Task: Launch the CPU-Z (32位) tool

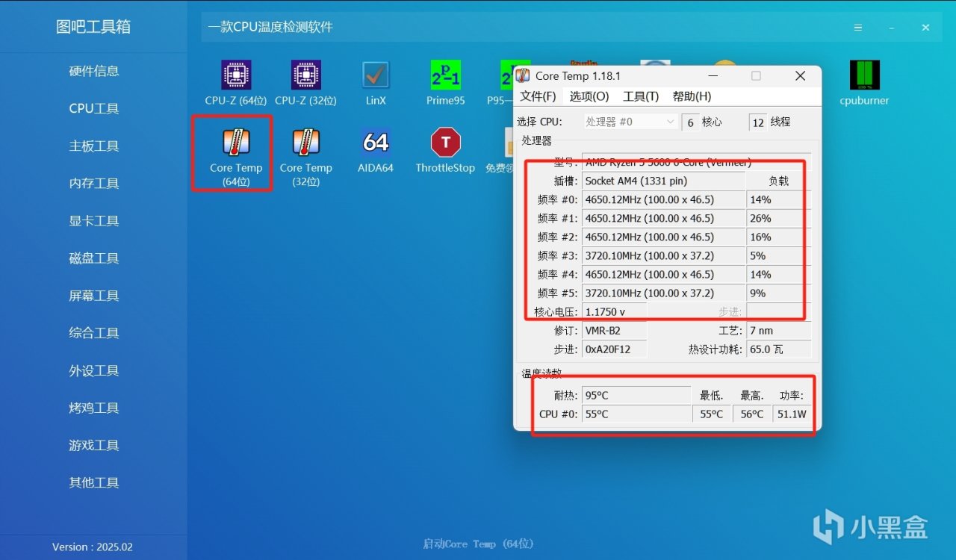Action: coord(305,83)
